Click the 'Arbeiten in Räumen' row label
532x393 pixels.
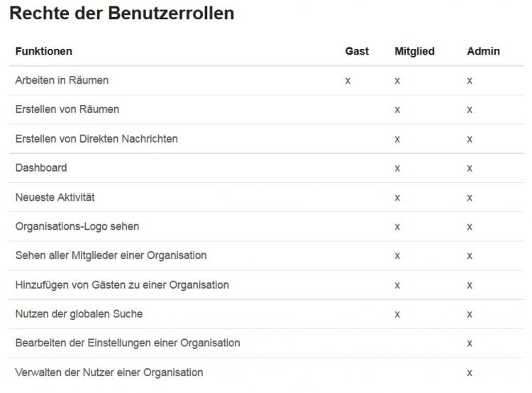(x=62, y=80)
